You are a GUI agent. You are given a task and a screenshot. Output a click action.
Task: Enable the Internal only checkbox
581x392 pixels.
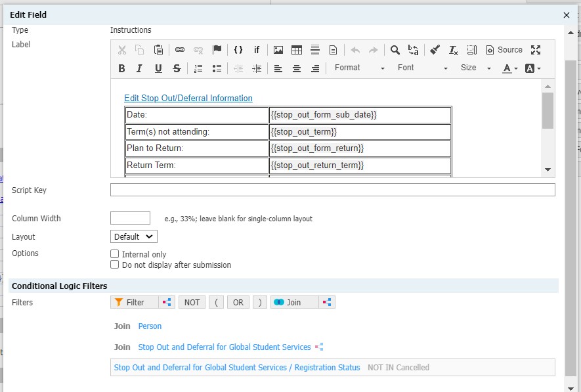point(115,254)
